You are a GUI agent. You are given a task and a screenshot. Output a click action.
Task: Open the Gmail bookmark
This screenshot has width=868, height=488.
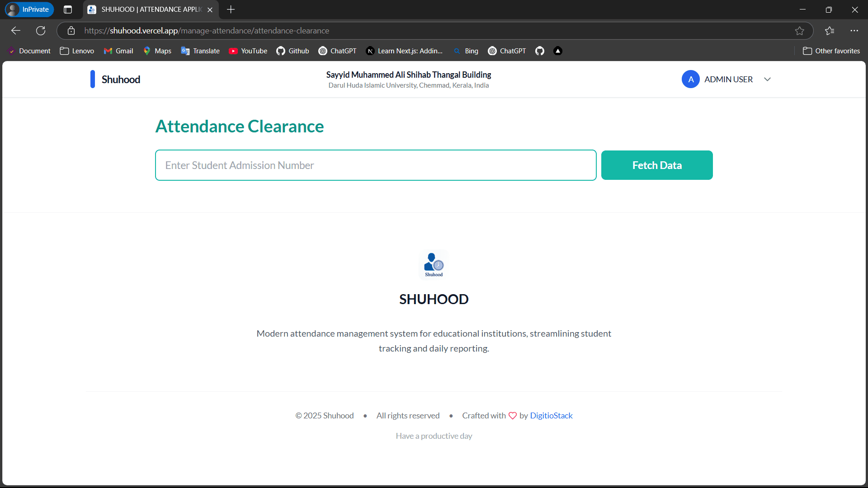pos(118,51)
